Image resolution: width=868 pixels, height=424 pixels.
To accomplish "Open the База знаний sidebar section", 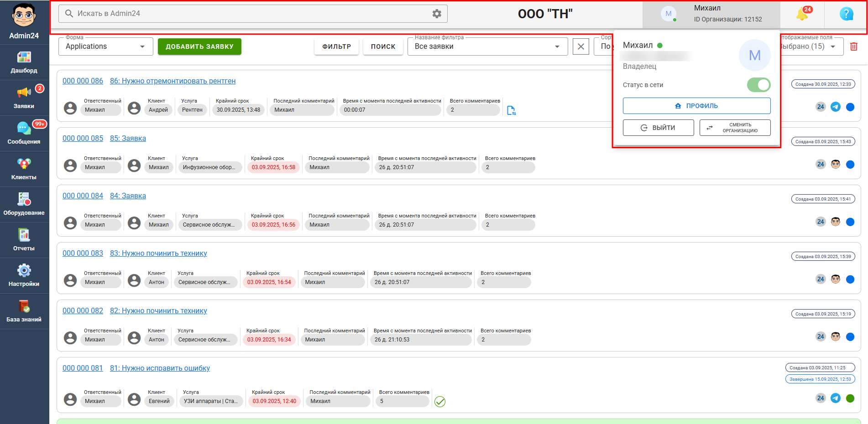I will pos(24,311).
